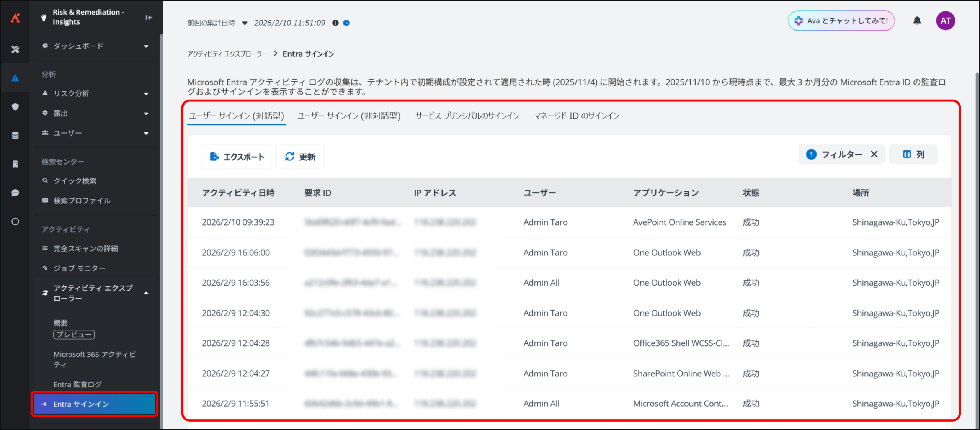The width and height of the screenshot is (980, 430).
Task: Clear the filter with the X
Action: (x=874, y=154)
